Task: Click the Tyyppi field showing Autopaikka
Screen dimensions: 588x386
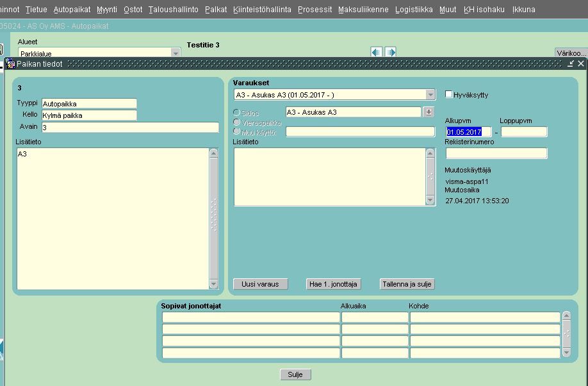Action: [x=89, y=104]
